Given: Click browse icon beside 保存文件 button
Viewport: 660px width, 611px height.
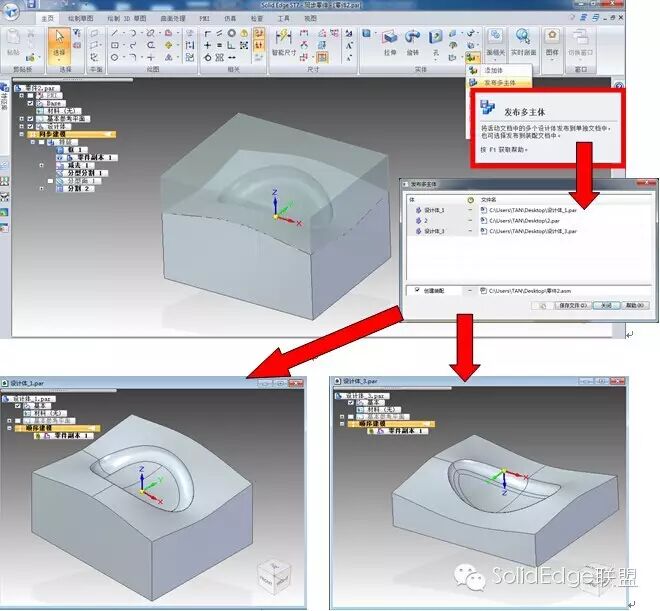Looking at the screenshot, I should pyautogui.click(x=543, y=306).
